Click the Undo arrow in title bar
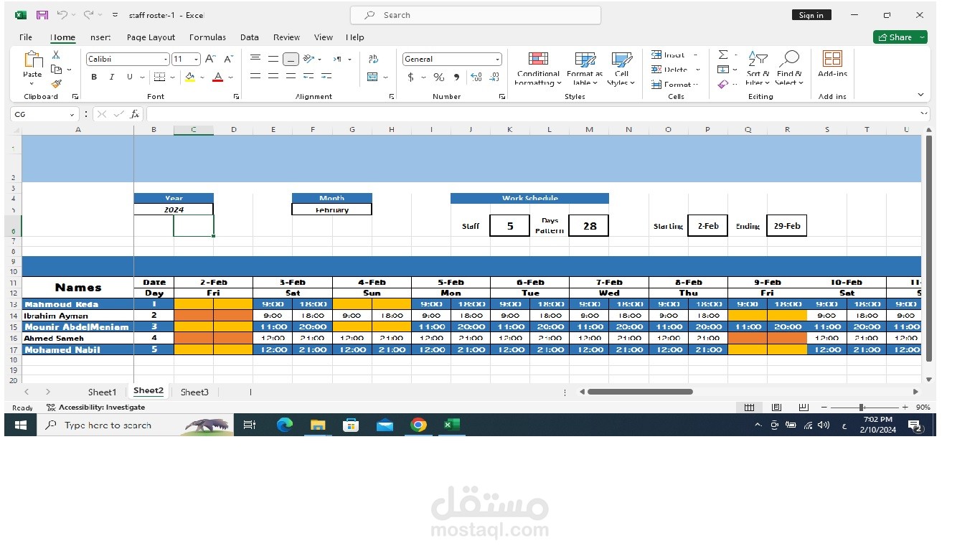The image size is (980, 551). coord(62,15)
